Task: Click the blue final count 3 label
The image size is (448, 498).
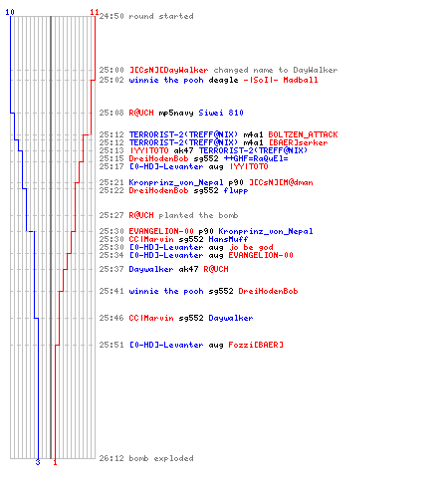Action: (x=38, y=462)
